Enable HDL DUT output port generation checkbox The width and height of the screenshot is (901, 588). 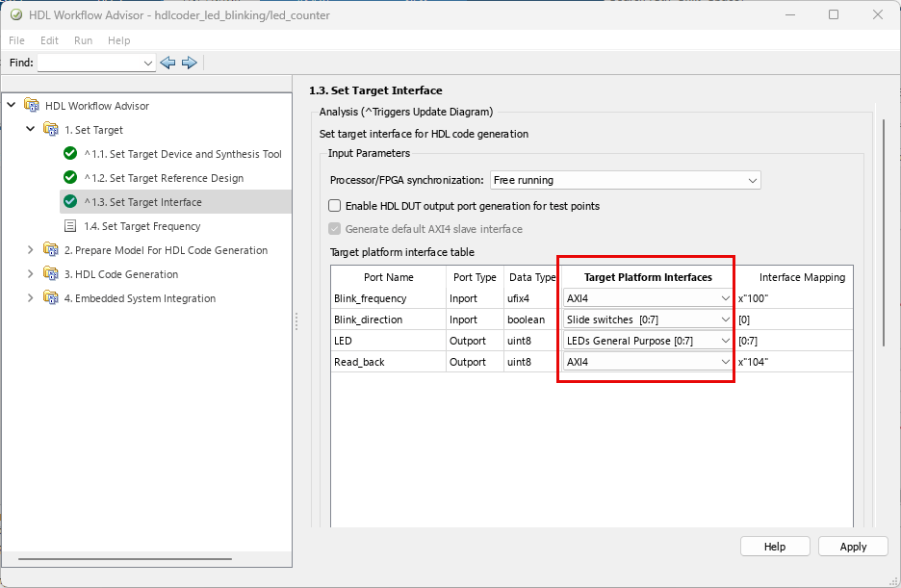tap(335, 206)
